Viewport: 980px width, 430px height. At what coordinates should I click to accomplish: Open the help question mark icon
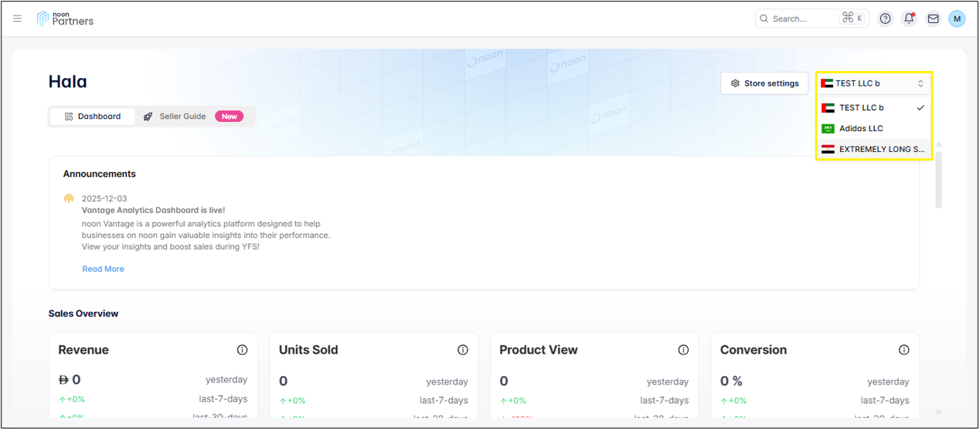(886, 19)
